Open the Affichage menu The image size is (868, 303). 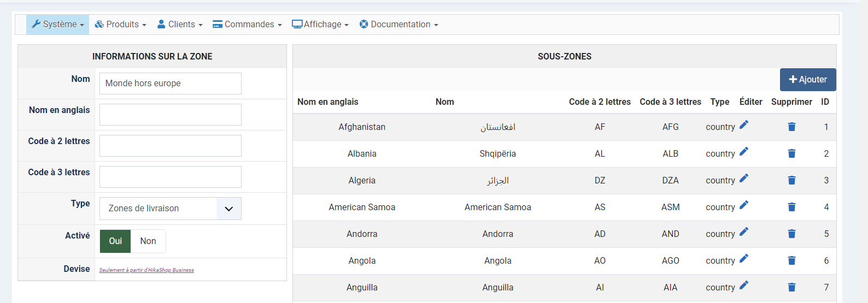click(x=320, y=25)
